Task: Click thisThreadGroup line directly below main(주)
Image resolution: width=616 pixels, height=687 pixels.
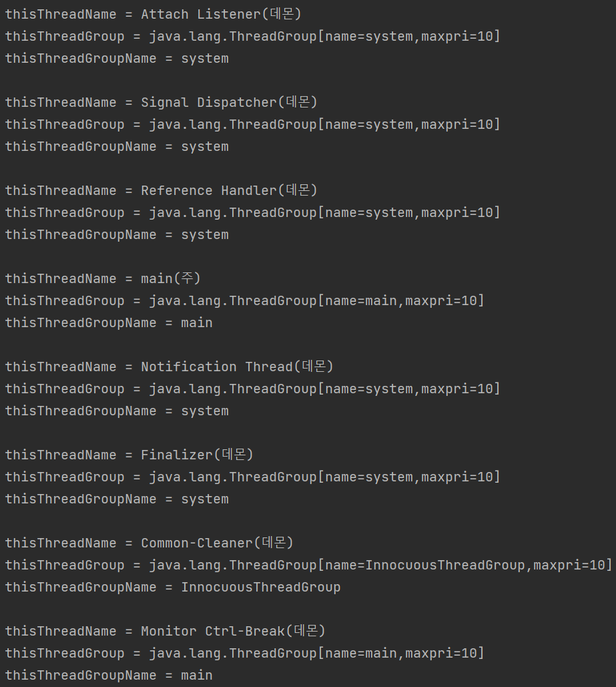Action: coord(244,300)
